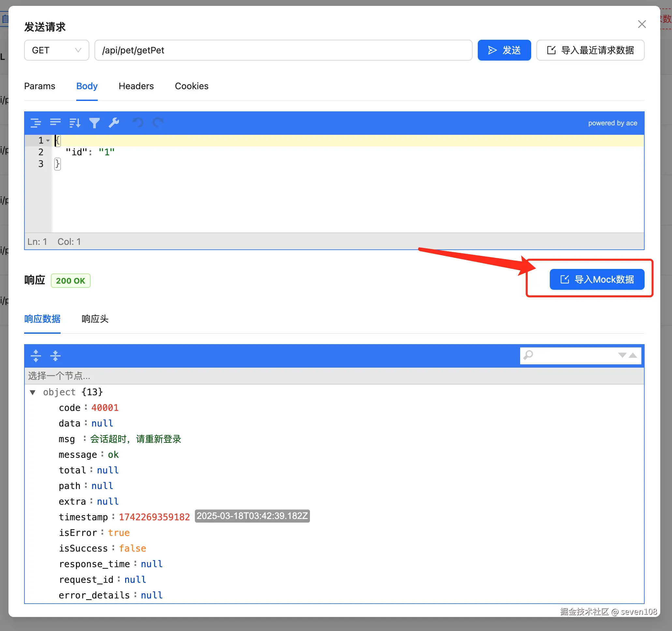This screenshot has width=672, height=631.
Task: Expand all fields in response viewer
Action: point(36,356)
